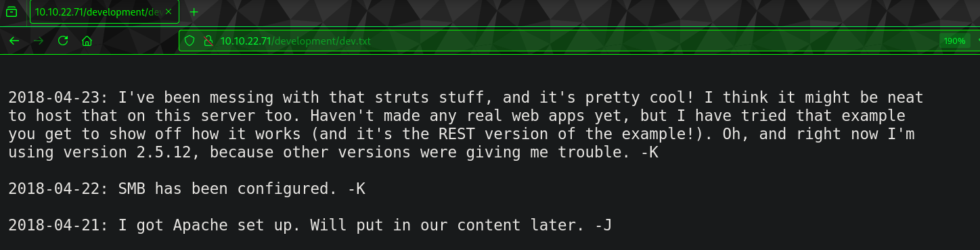The image size is (980, 250).
Task: Close the 10.10.22.71/development tab
Action: [x=169, y=11]
